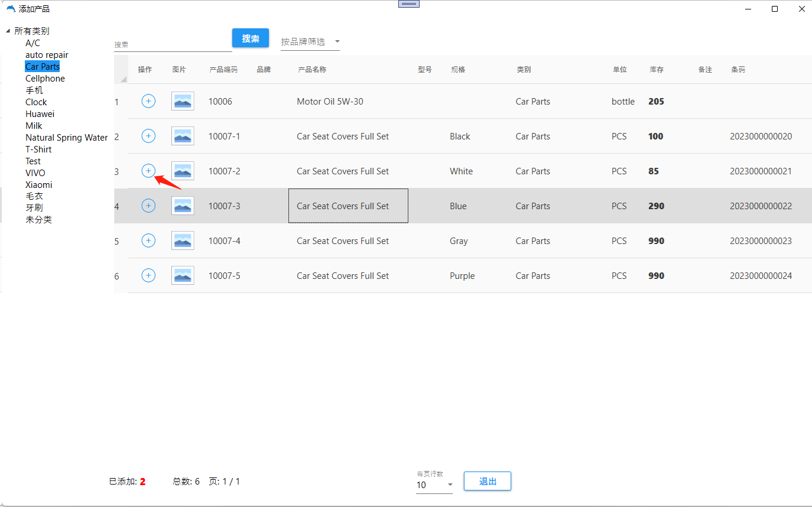The height and width of the screenshot is (507, 812).
Task: Open the 每页行数 rows per page dropdown
Action: tap(434, 485)
